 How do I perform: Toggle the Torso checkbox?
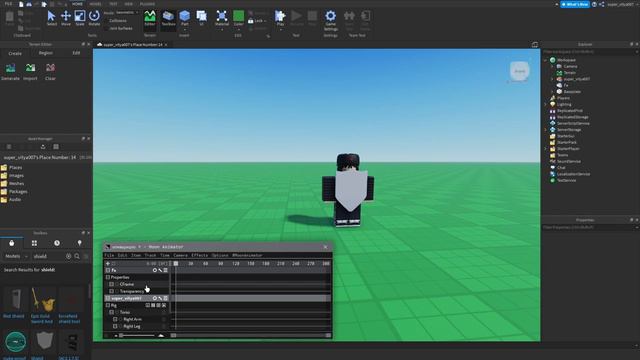[x=111, y=312]
